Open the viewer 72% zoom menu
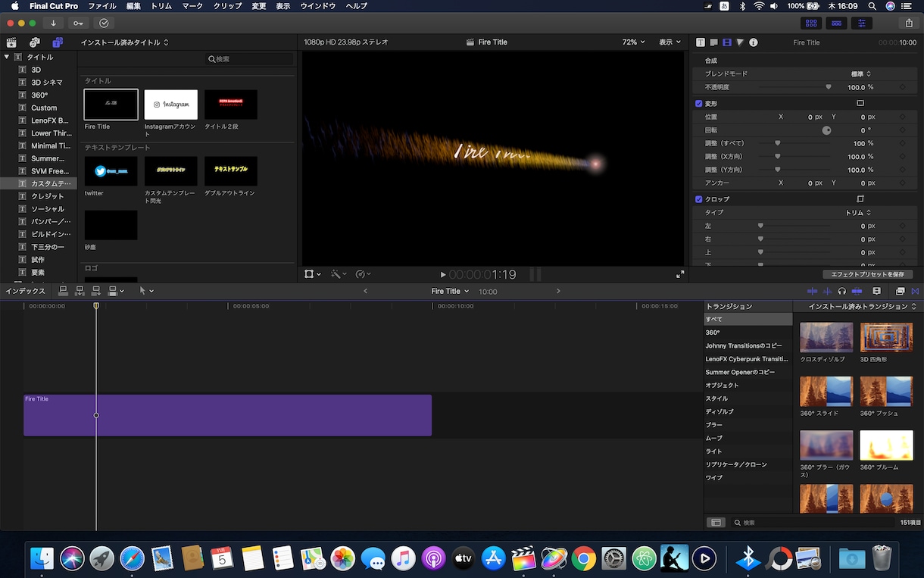924x578 pixels. click(x=633, y=42)
